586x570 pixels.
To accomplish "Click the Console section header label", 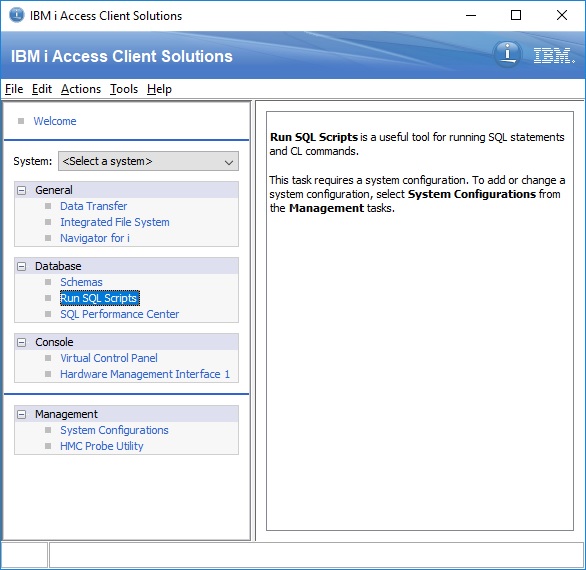I will click(54, 342).
